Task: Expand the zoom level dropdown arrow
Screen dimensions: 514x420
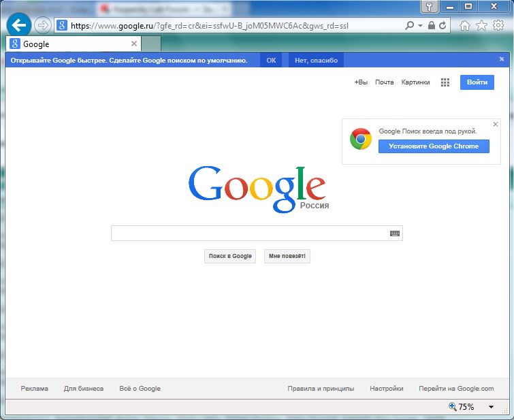Action: pyautogui.click(x=491, y=407)
